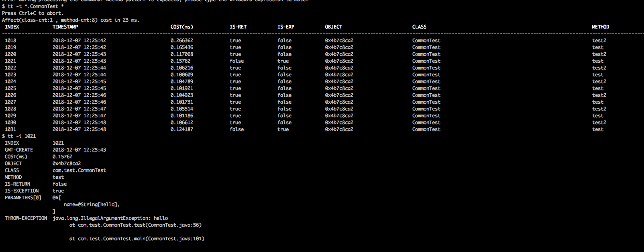
Task: Click stack trace line CommonTest.java:101
Action: coord(137,239)
